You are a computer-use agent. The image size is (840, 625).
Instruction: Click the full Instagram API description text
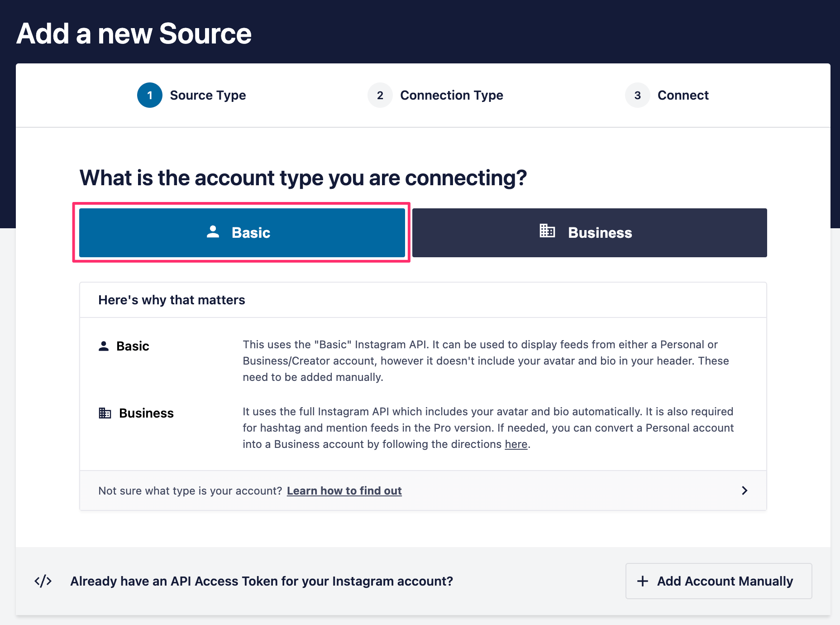pos(488,428)
